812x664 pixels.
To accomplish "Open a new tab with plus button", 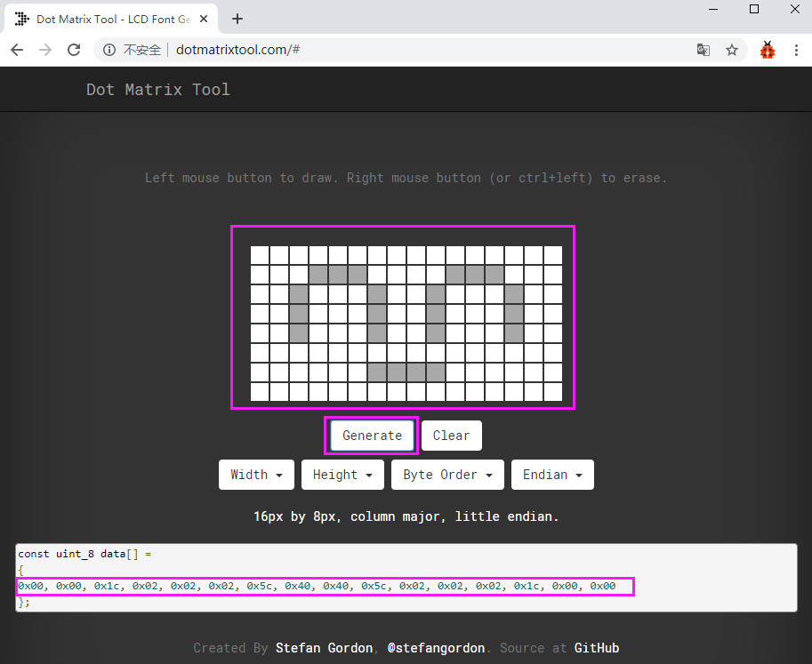I will coord(237,20).
